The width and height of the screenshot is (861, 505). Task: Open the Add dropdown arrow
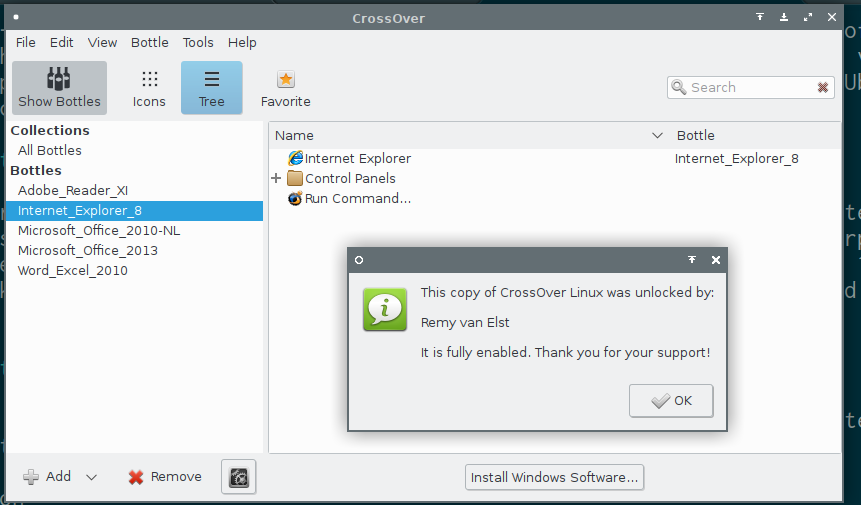92,477
